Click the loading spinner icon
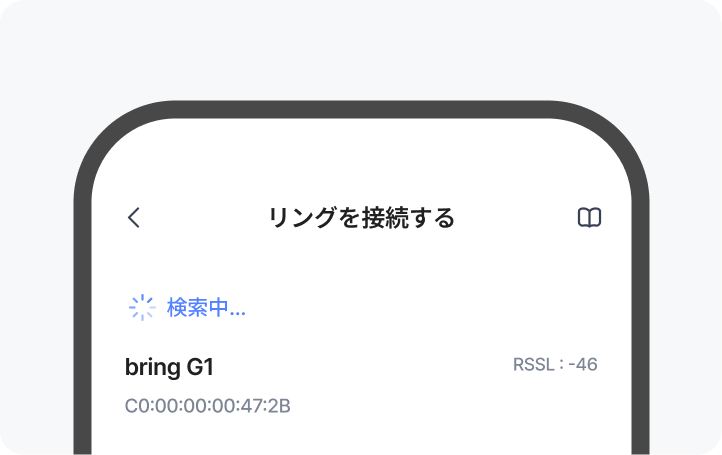Image resolution: width=722 pixels, height=455 pixels. [x=142, y=307]
